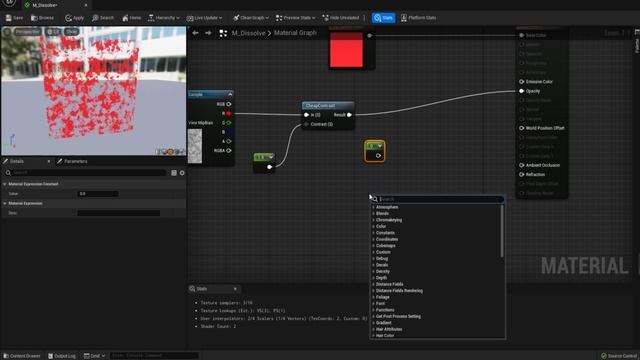
Task: Open the Cmd type dropdown
Action: pyautogui.click(x=94, y=356)
